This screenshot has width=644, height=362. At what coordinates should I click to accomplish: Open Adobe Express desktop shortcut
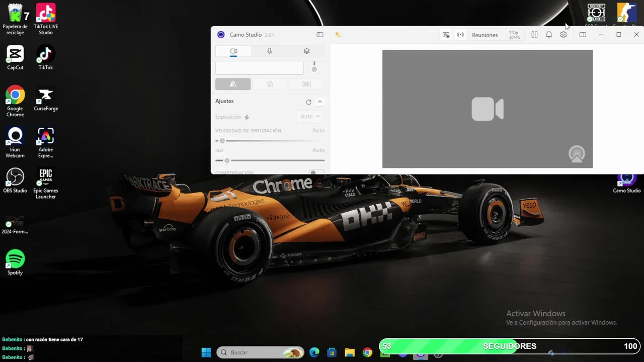46,142
